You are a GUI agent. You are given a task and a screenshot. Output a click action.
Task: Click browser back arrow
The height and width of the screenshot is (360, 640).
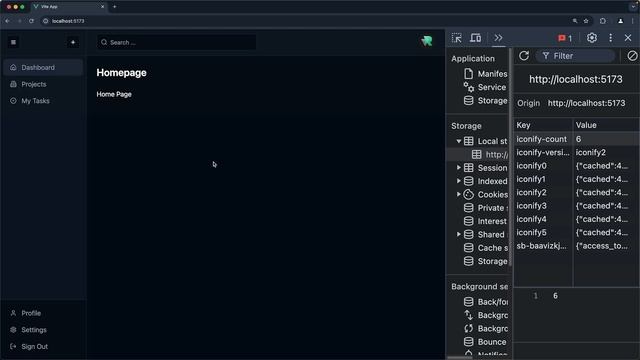tap(8, 21)
